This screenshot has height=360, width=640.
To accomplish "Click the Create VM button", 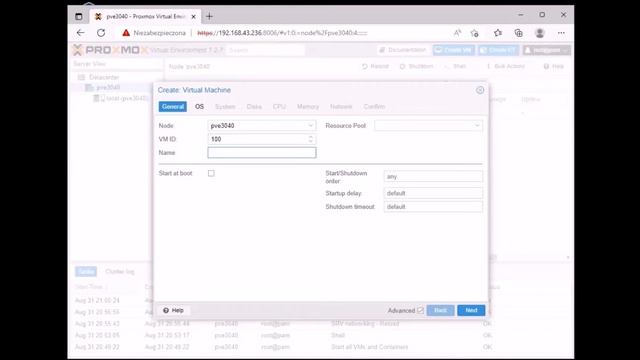I will pyautogui.click(x=453, y=50).
